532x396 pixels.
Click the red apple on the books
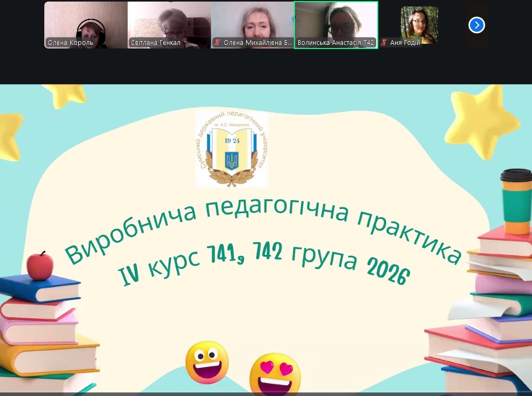(40, 266)
